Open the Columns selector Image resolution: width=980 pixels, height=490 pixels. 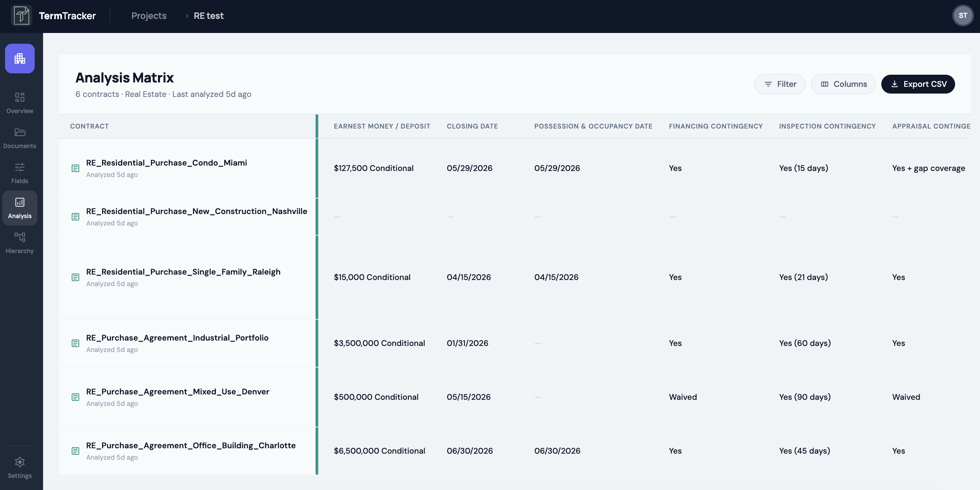click(x=843, y=84)
